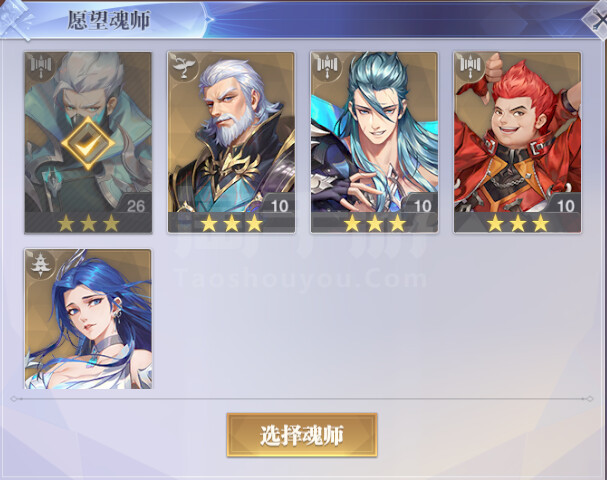Click the wing class icon on the elder card

click(183, 66)
